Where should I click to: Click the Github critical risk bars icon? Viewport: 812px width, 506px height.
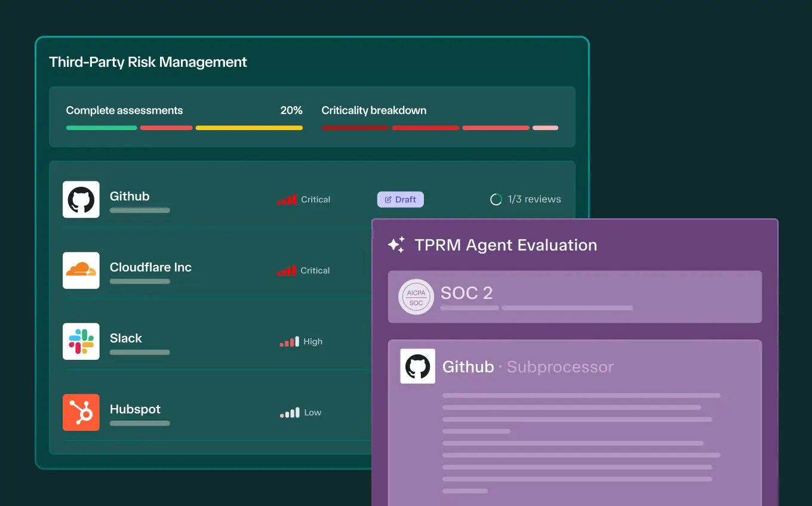[287, 200]
